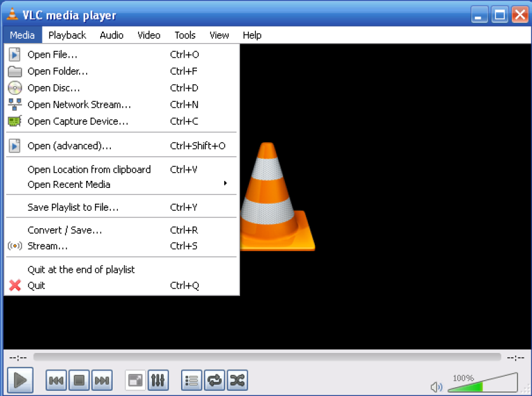
Task: Click the Open File play-file icon
Action: point(15,54)
